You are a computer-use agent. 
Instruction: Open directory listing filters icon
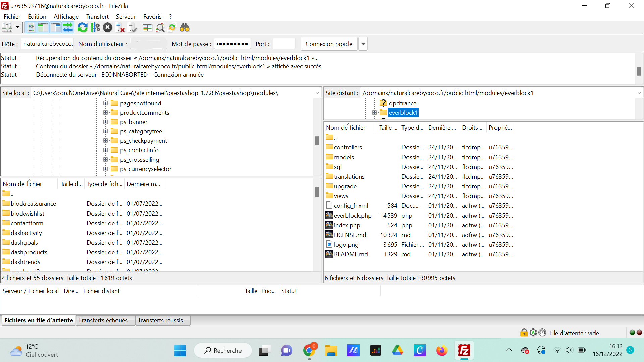point(147,27)
